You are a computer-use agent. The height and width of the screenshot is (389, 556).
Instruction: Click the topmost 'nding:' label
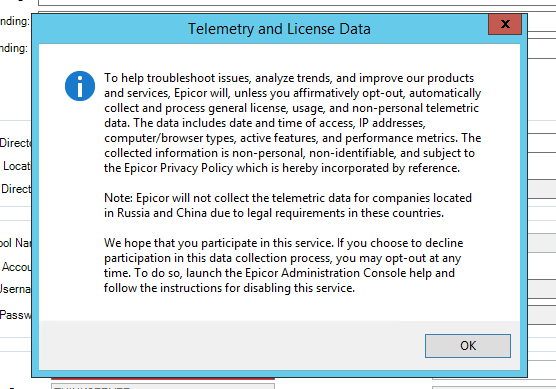point(15,21)
